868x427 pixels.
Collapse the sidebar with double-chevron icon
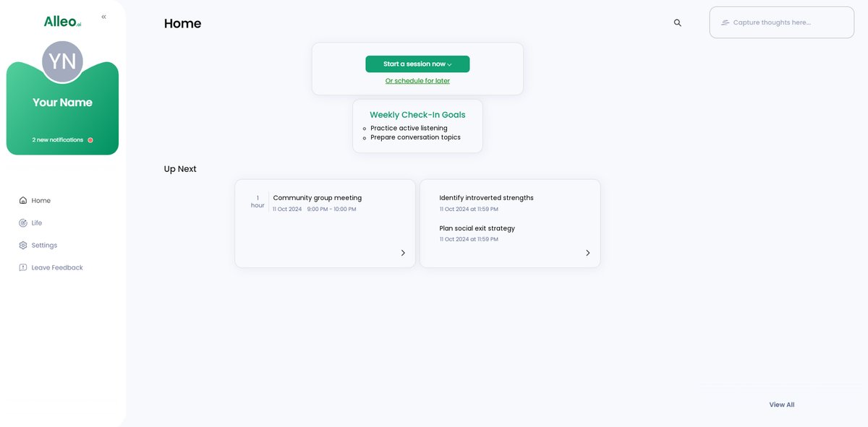point(103,17)
